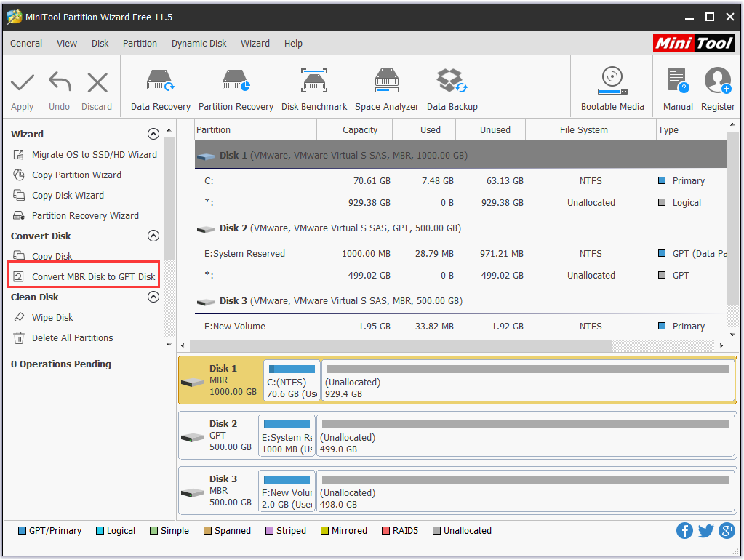Viewport: 744px width, 560px height.
Task: Click the partition list horizontal scrollbar
Action: point(401,345)
